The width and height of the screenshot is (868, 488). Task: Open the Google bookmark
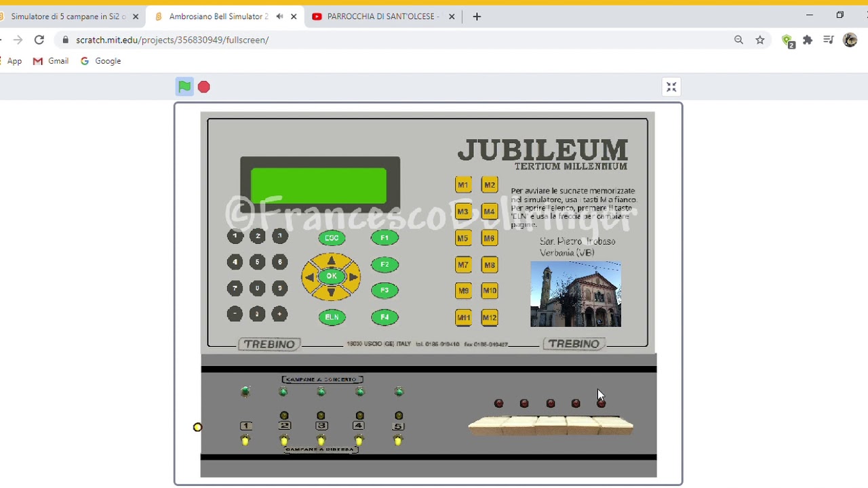pyautogui.click(x=100, y=61)
